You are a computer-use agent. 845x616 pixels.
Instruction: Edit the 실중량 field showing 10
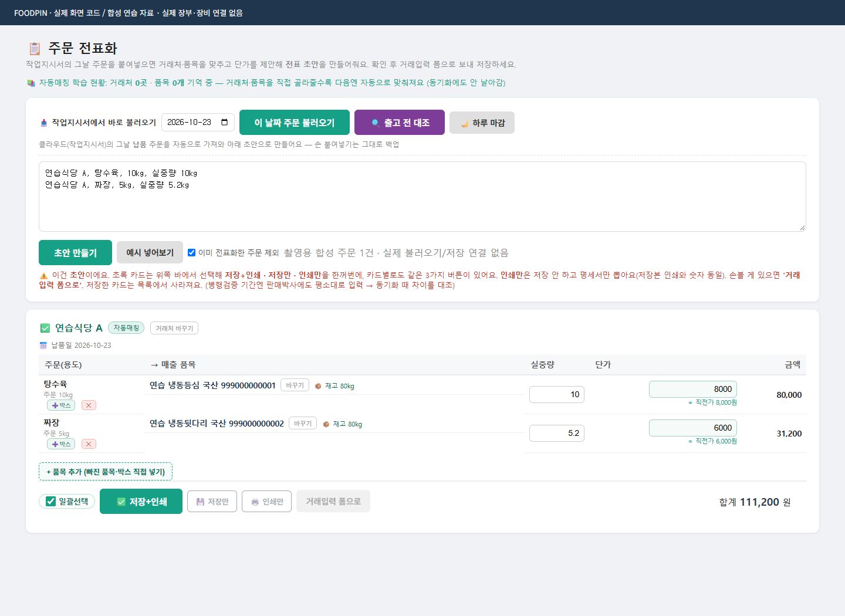(x=557, y=394)
